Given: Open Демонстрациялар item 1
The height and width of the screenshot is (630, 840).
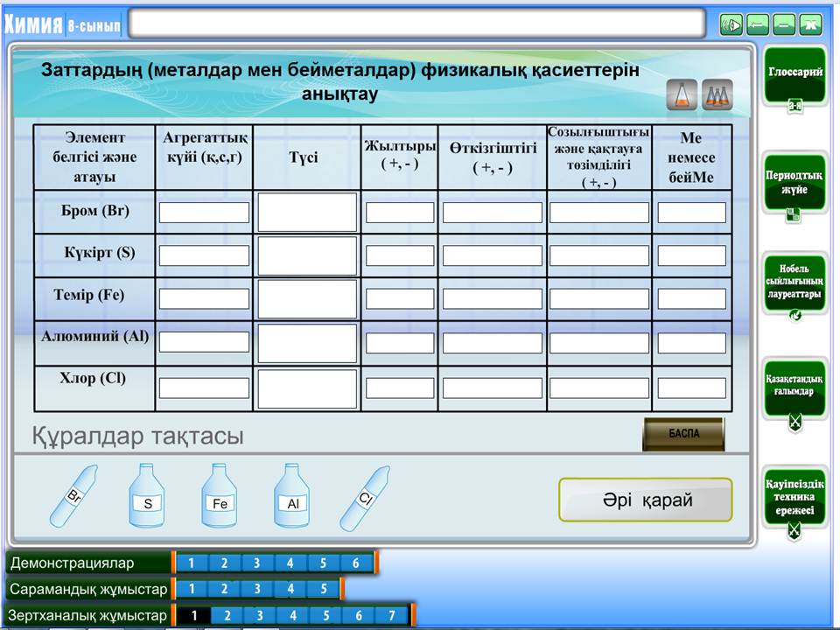Looking at the screenshot, I should (x=192, y=563).
